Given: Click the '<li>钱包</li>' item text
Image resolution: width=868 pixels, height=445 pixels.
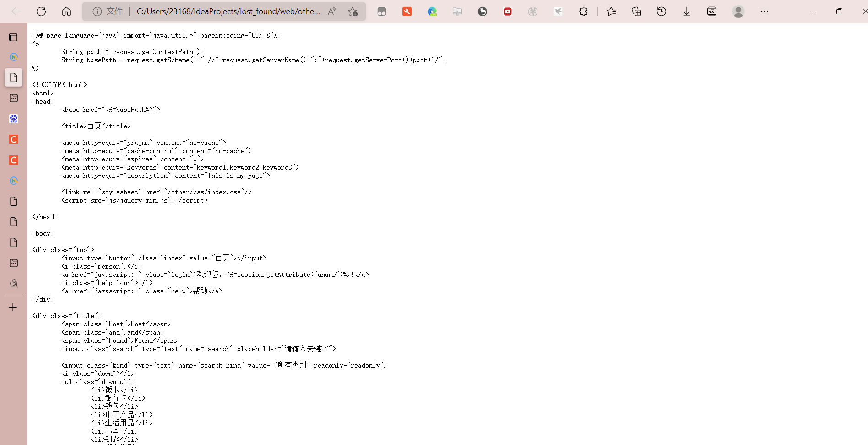Looking at the screenshot, I should click(x=114, y=407).
